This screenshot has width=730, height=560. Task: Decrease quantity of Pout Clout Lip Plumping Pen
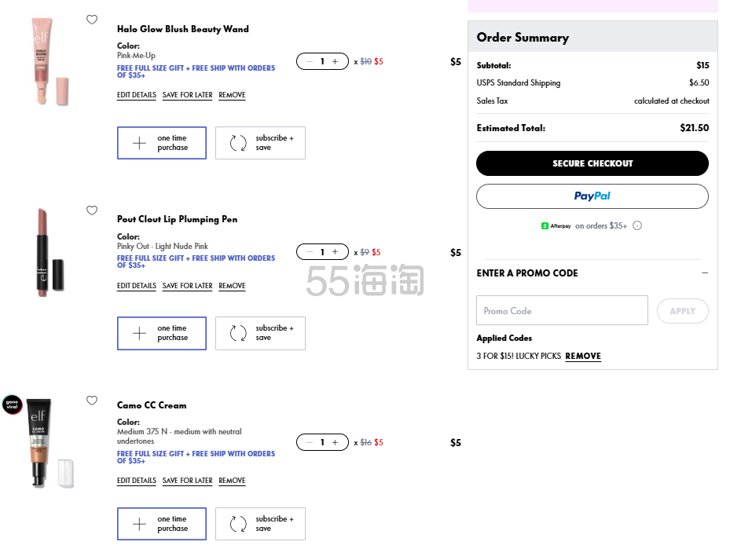point(310,252)
